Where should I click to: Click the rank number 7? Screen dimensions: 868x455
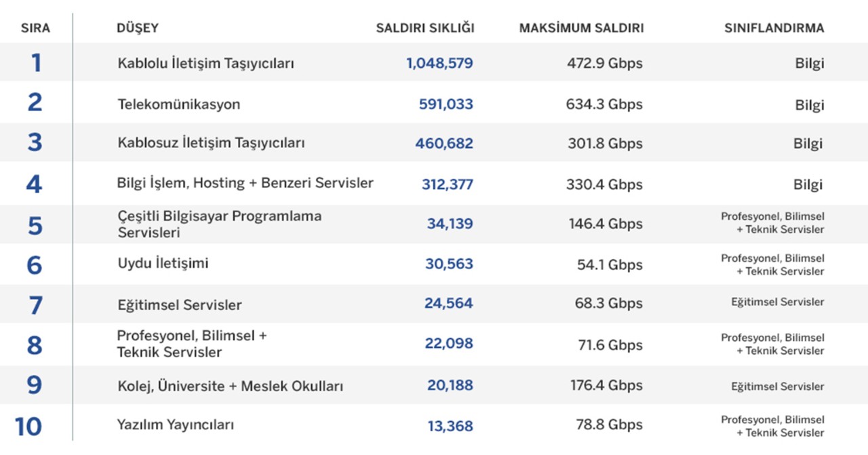(35, 305)
